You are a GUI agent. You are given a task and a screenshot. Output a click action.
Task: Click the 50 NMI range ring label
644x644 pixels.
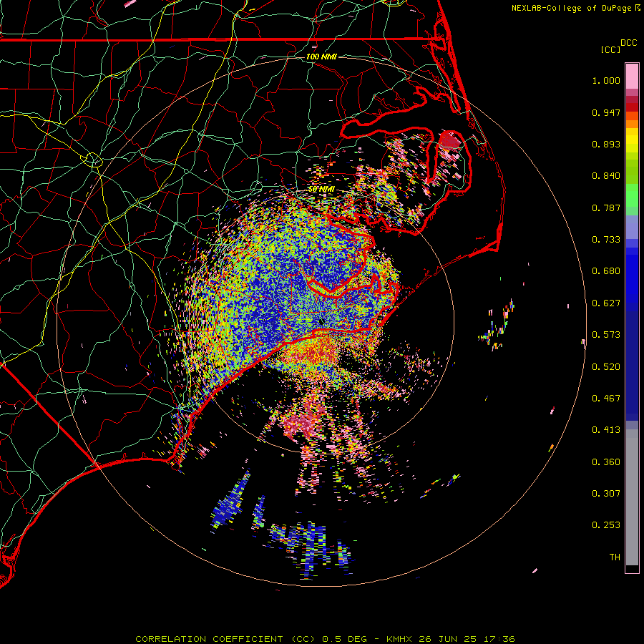click(x=321, y=189)
